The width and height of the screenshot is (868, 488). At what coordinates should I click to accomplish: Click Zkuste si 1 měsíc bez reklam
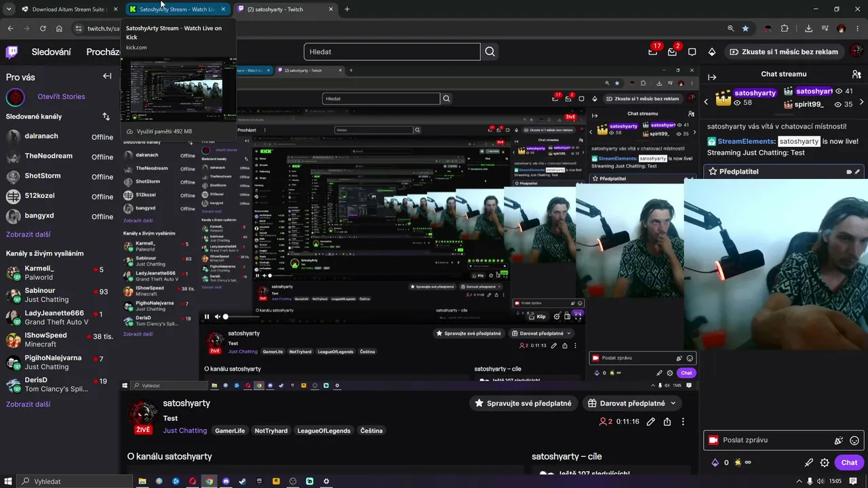[783, 52]
